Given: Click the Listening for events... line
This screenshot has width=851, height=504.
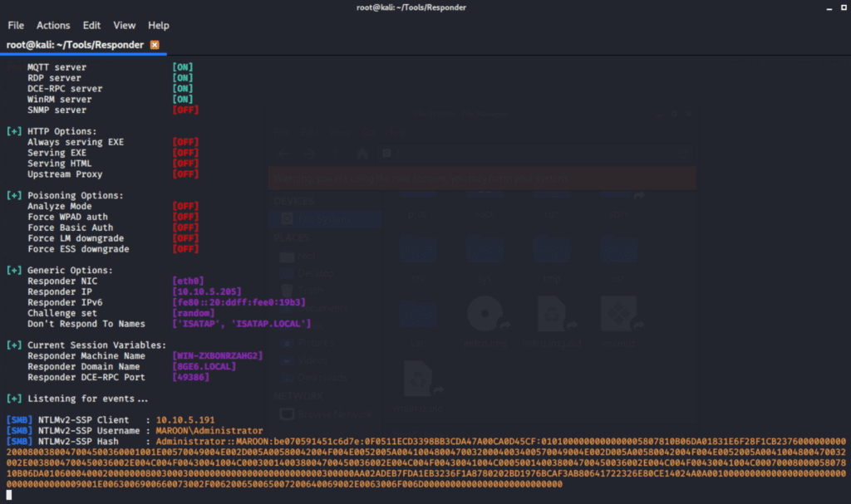Looking at the screenshot, I should pos(87,399).
